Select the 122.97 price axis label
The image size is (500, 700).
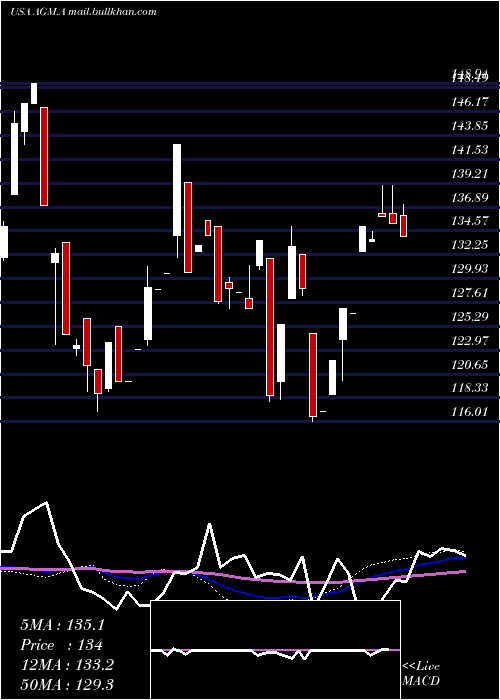click(x=469, y=341)
